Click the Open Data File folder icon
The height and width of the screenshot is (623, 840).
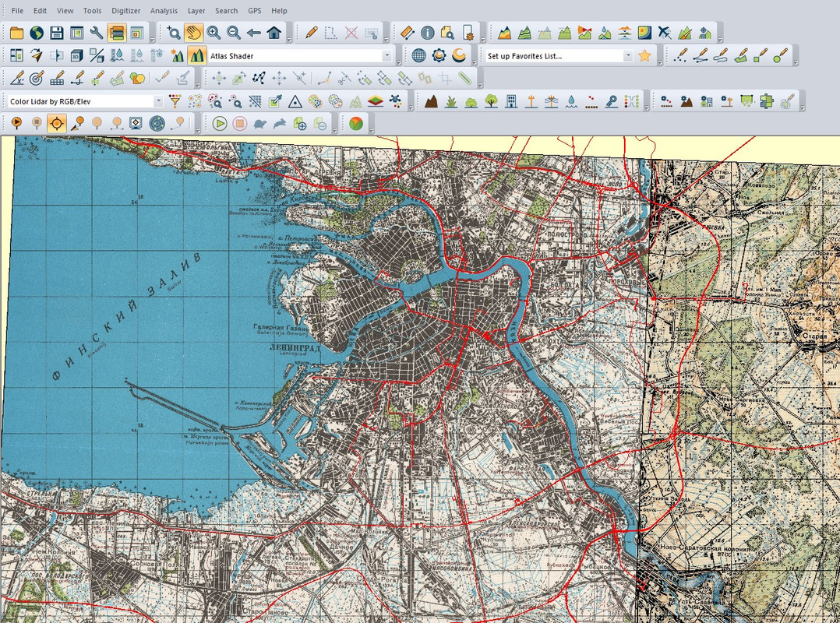click(16, 33)
